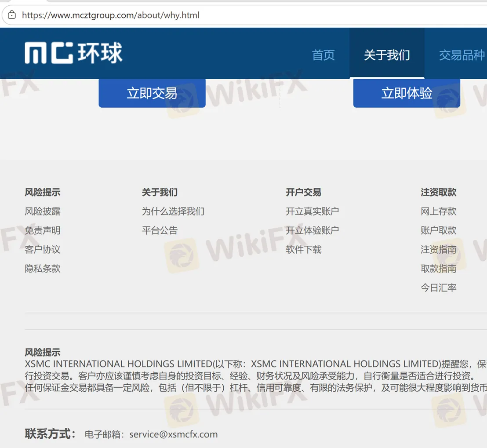Viewport: 487px width, 448px height.
Task: Click the site security lock icon
Action: click(12, 15)
